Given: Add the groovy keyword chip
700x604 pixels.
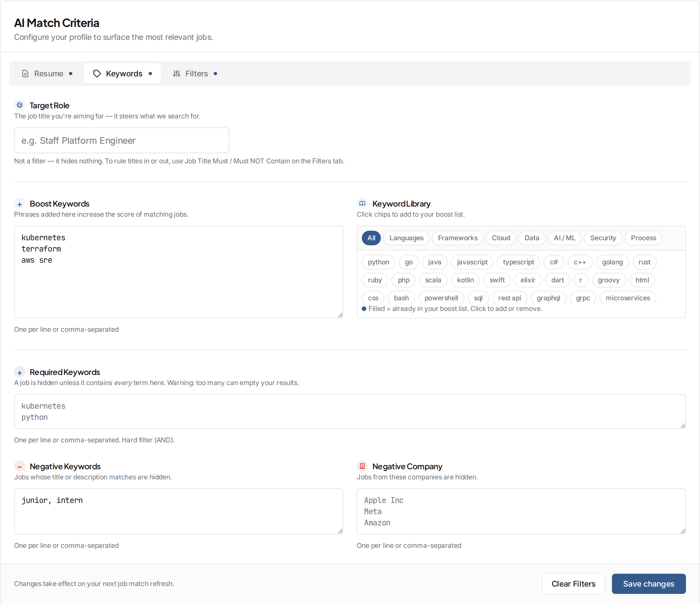Looking at the screenshot, I should pyautogui.click(x=609, y=280).
